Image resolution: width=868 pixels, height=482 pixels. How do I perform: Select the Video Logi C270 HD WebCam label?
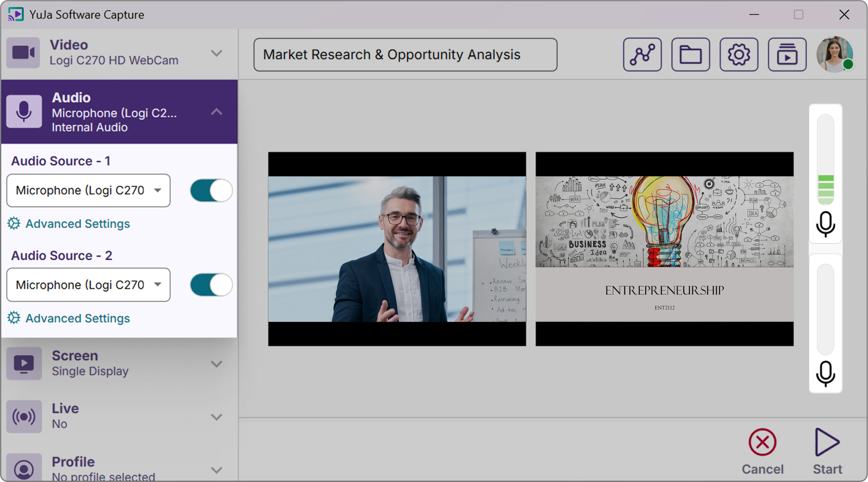tap(114, 60)
